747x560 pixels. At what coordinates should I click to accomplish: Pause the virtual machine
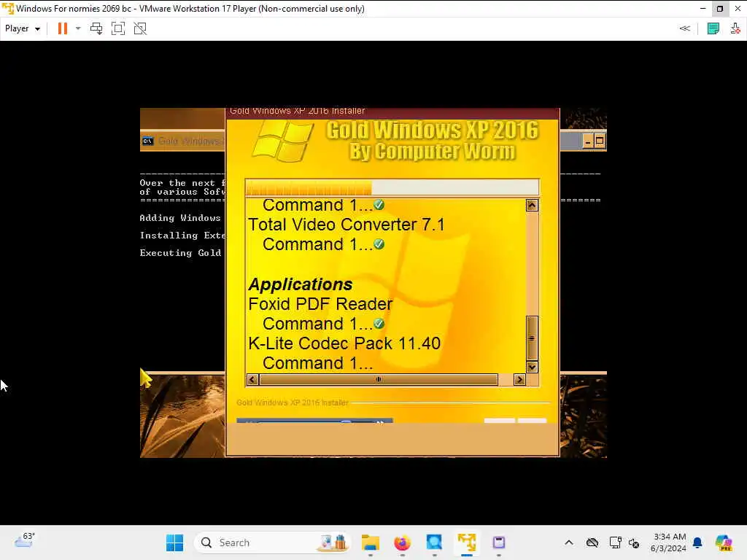pos(63,28)
